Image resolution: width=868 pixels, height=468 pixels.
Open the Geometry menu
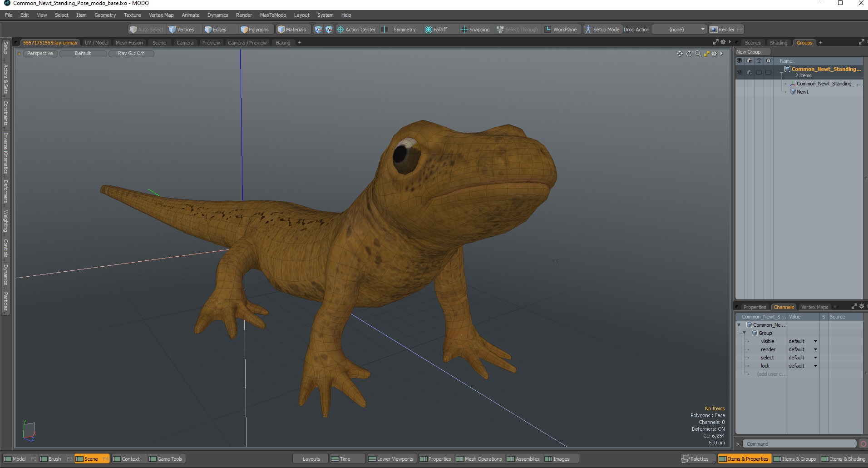click(105, 15)
